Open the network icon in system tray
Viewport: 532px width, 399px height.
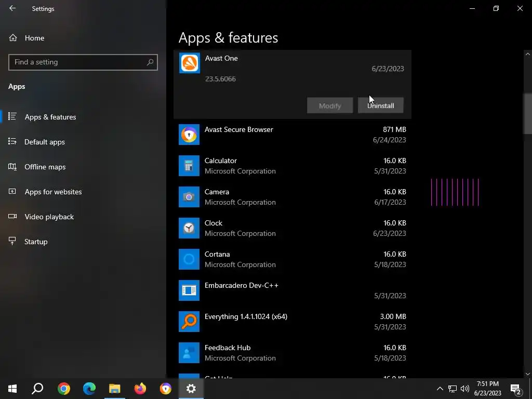453,389
